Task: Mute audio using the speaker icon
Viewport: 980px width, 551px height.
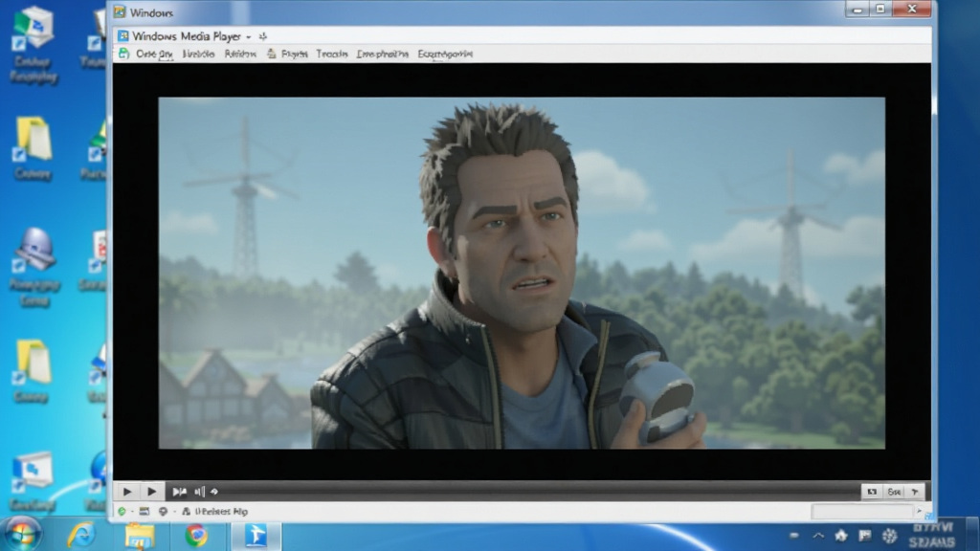Action: [x=199, y=492]
